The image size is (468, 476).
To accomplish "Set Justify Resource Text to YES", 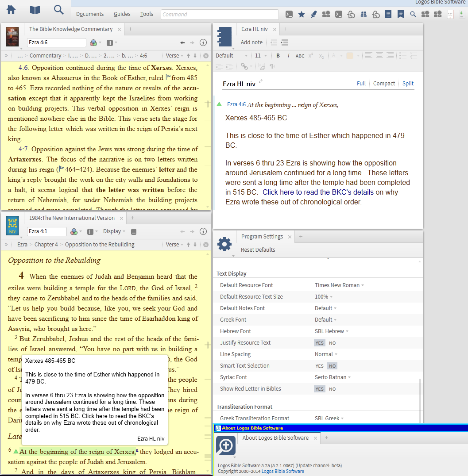I will pyautogui.click(x=319, y=343).
